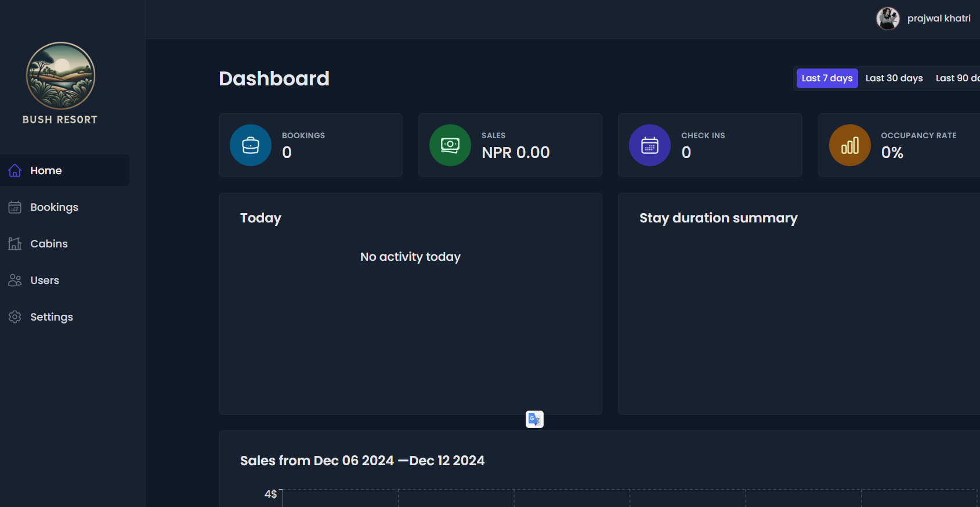
Task: Click the orange bar chart Occupancy icon
Action: click(x=850, y=145)
